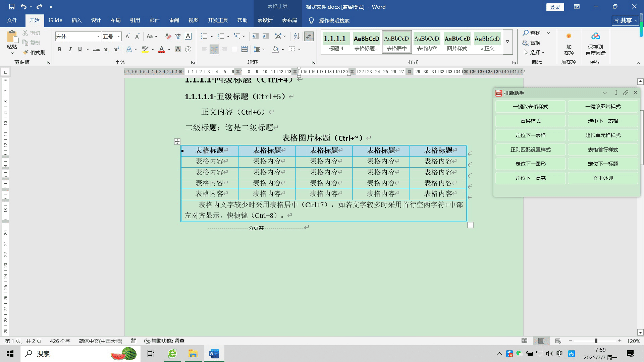Switch to the 表设计 tab

[x=265, y=20]
